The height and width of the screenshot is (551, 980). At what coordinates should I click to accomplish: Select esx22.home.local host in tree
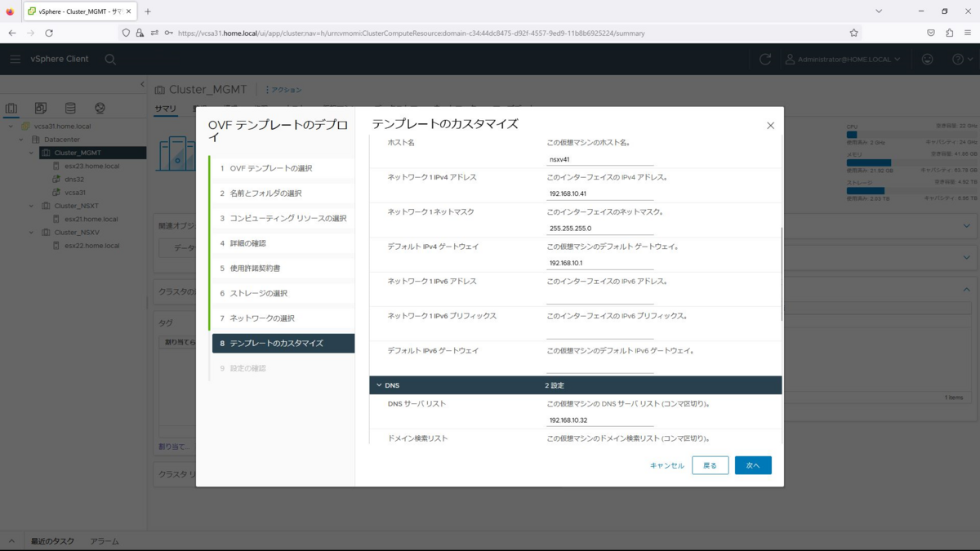tap(91, 245)
